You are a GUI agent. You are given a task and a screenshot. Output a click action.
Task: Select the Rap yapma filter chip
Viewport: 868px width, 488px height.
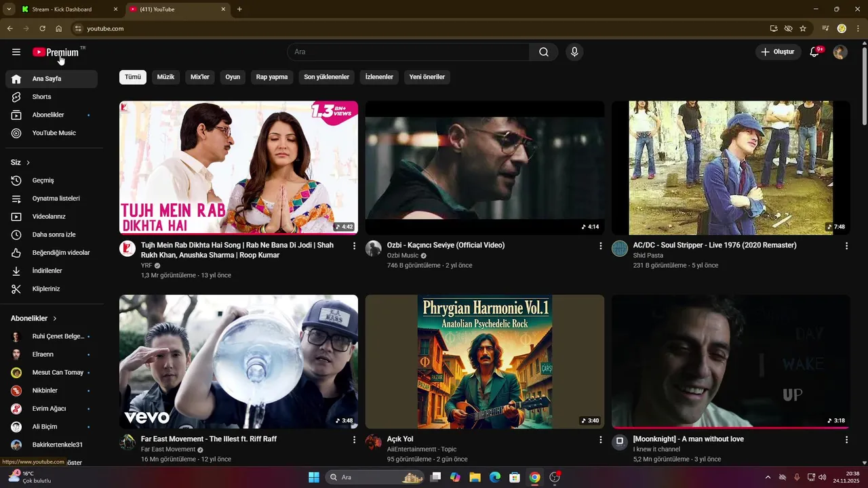pyautogui.click(x=272, y=77)
